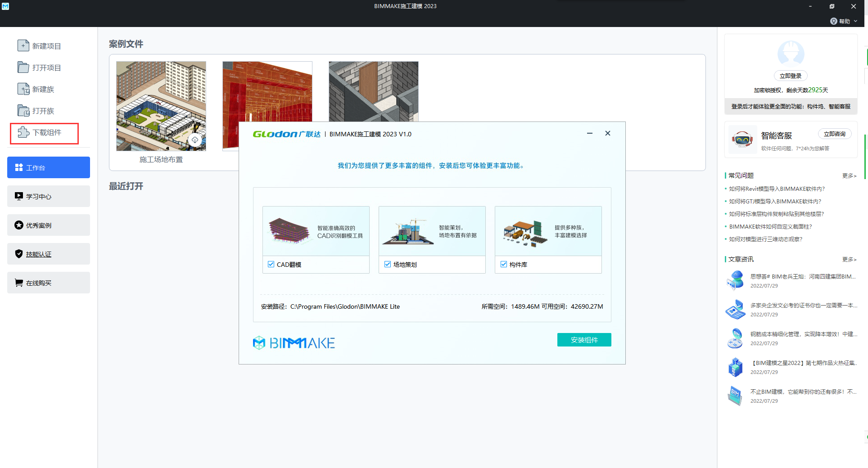This screenshot has width=868, height=468.
Task: Expand 更多 for 文章资讯
Action: pos(849,259)
